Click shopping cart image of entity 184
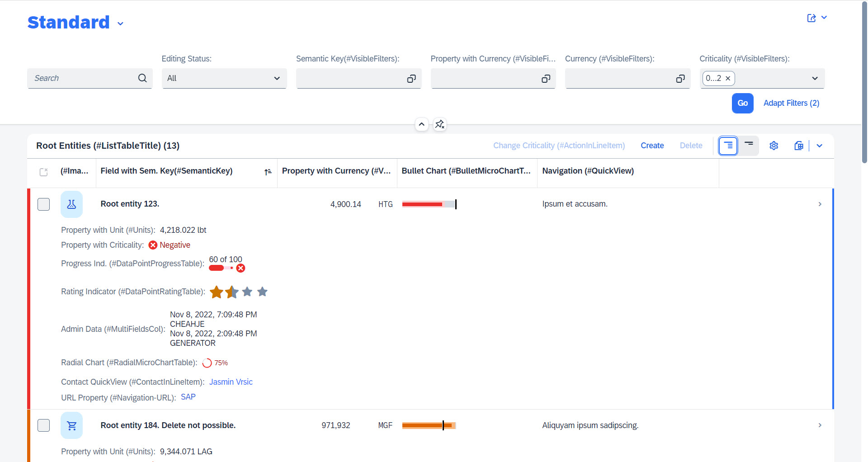868x462 pixels. (71, 425)
